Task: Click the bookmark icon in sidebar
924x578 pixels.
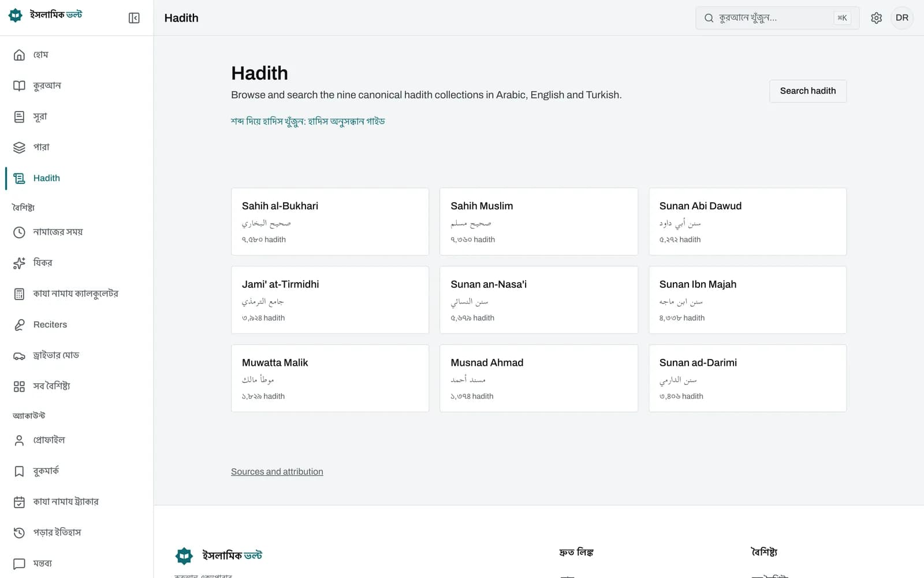Action: point(19,471)
